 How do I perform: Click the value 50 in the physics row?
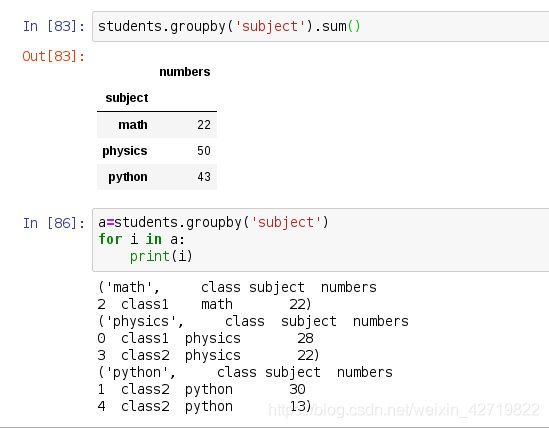[x=204, y=151]
